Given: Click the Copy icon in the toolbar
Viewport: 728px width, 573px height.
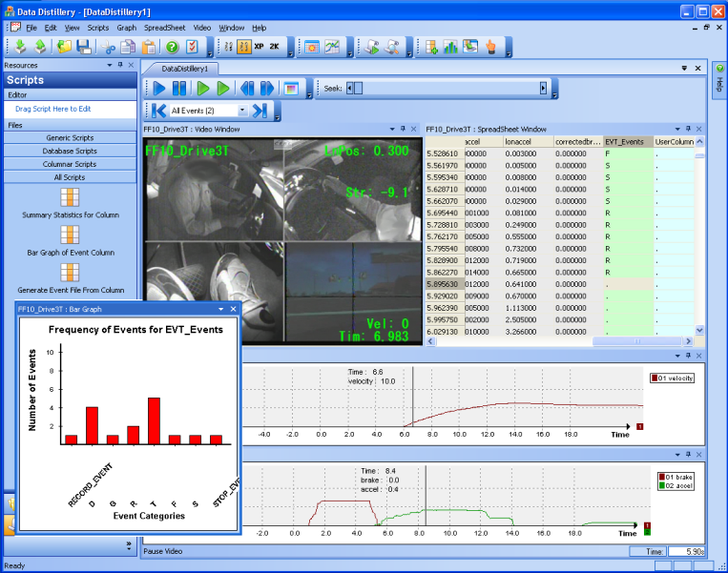Looking at the screenshot, I should [x=128, y=47].
